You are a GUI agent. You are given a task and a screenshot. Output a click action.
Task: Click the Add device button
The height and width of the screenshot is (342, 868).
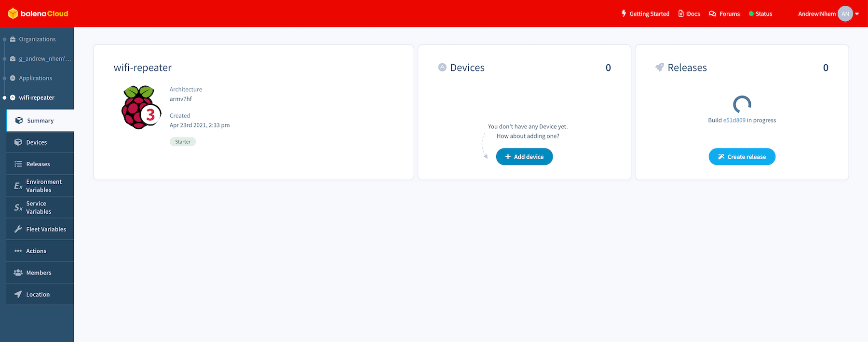pyautogui.click(x=524, y=157)
